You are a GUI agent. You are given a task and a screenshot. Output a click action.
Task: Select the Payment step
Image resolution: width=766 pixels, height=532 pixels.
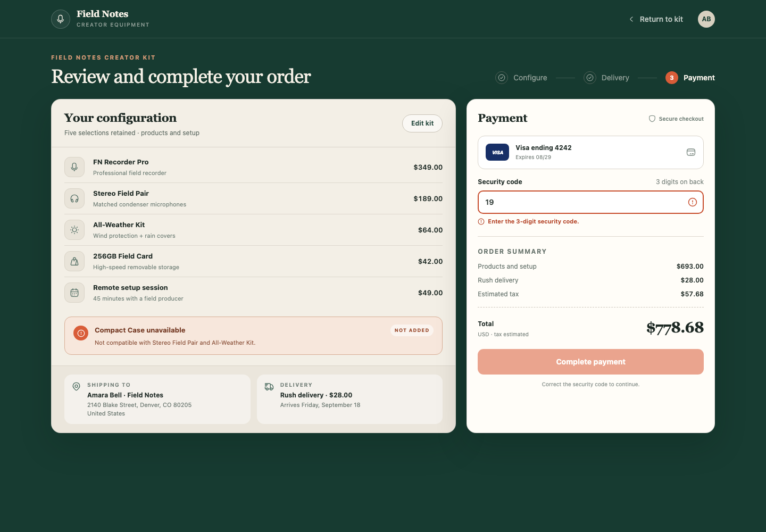point(690,78)
